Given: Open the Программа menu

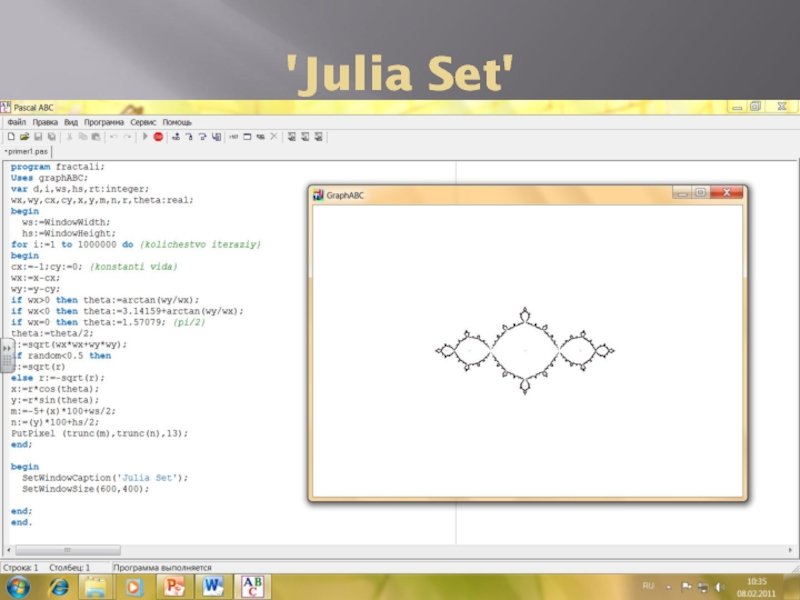Looking at the screenshot, I should coord(103,121).
